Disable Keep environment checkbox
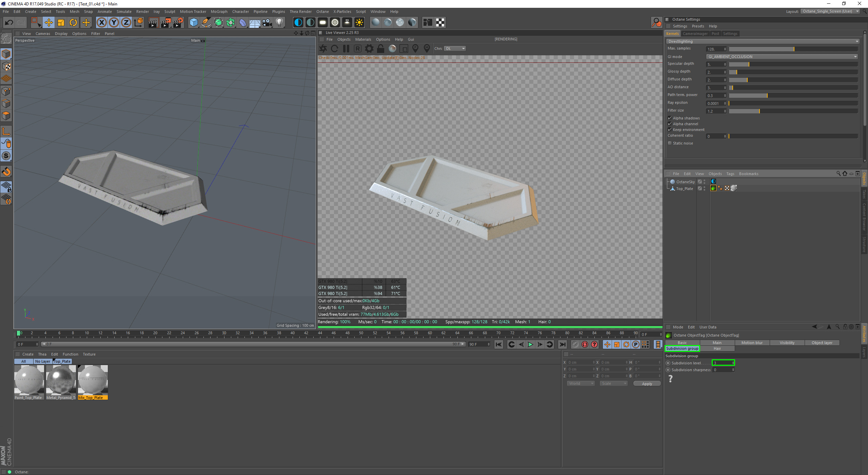Image resolution: width=868 pixels, height=475 pixels. coord(670,130)
